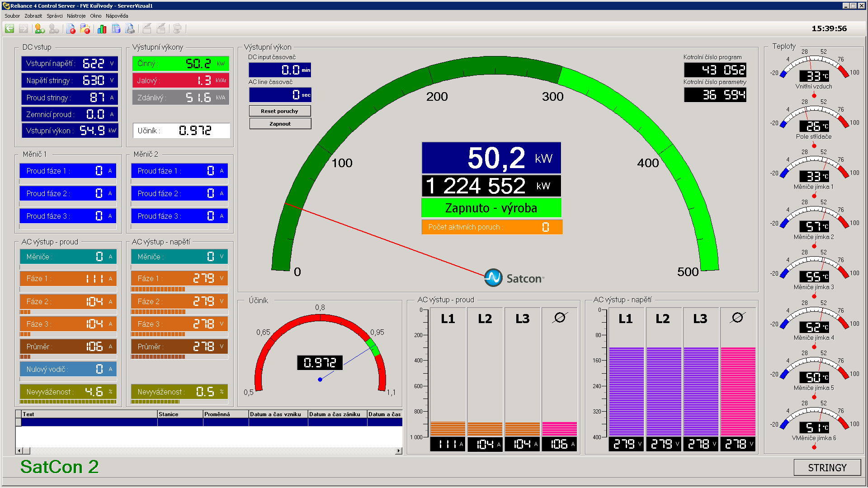This screenshot has width=868, height=488.
Task: Open the bar chart trends icon
Action: click(102, 29)
